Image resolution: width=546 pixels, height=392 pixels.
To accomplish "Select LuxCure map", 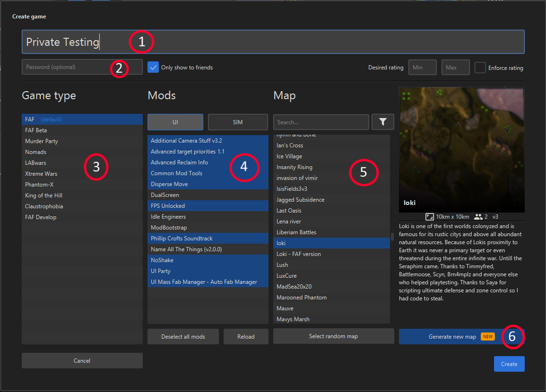I will click(x=331, y=276).
